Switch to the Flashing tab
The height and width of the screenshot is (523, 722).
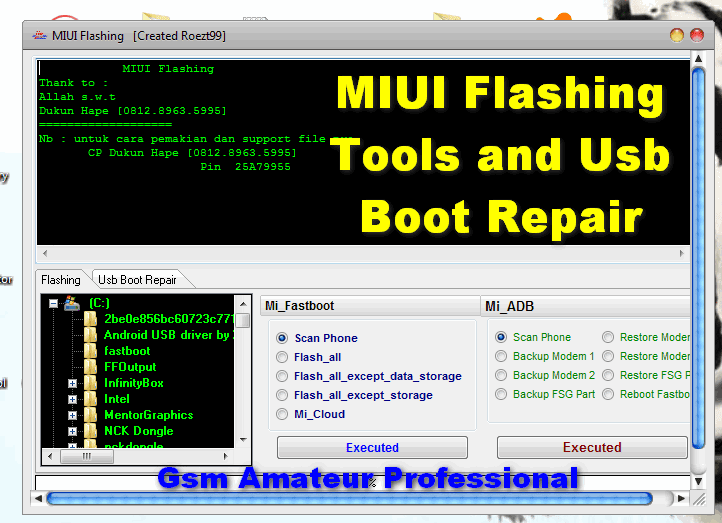pyautogui.click(x=60, y=280)
